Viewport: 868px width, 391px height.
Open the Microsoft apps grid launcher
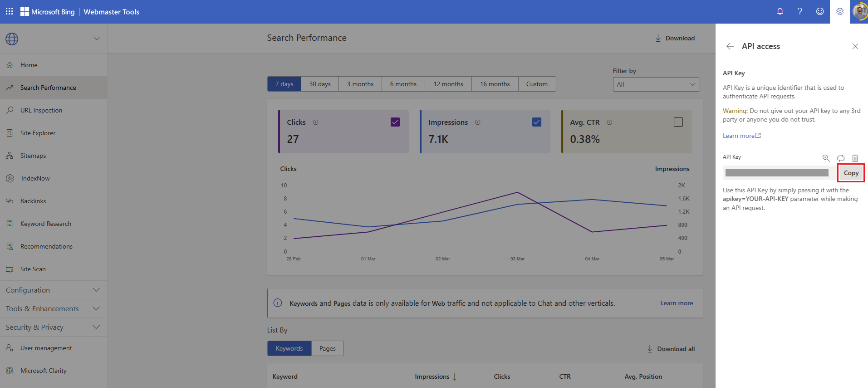pyautogui.click(x=10, y=11)
